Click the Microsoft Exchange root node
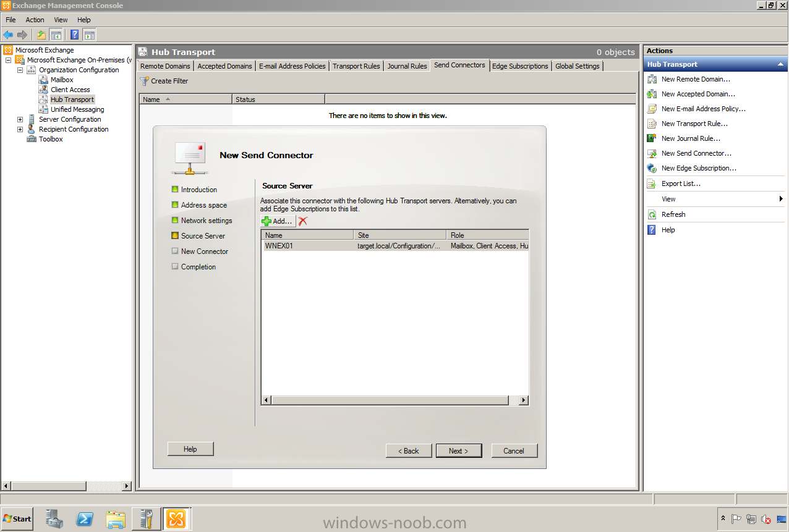 pyautogui.click(x=45, y=50)
